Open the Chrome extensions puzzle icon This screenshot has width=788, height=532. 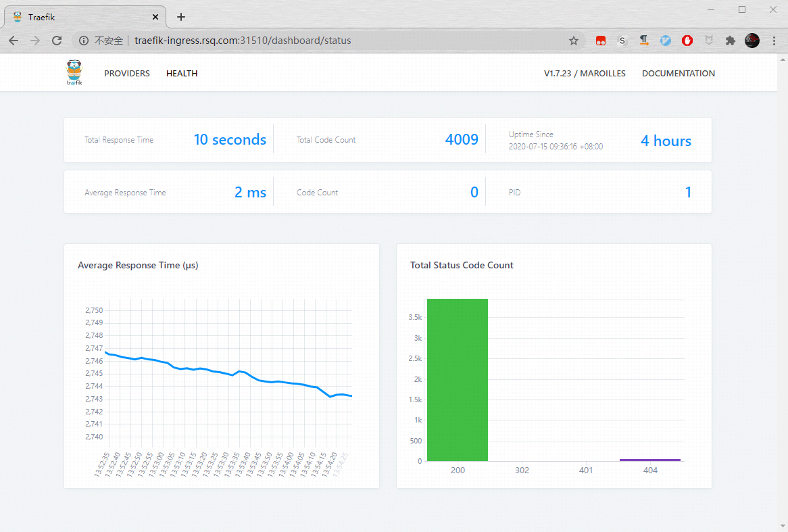click(731, 41)
